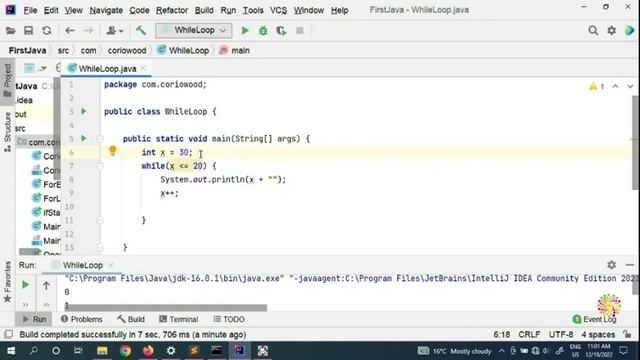Click the Forward navigation arrow
The image size is (640, 360).
(x=88, y=31)
